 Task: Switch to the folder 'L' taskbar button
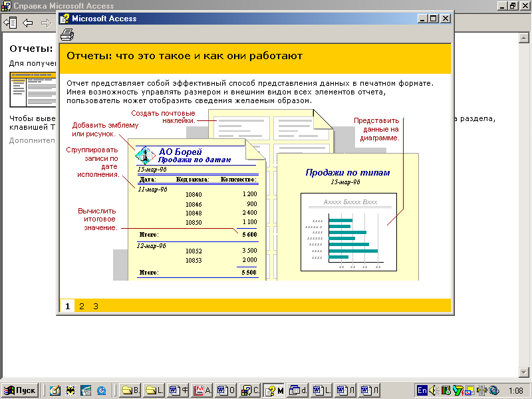(154, 390)
